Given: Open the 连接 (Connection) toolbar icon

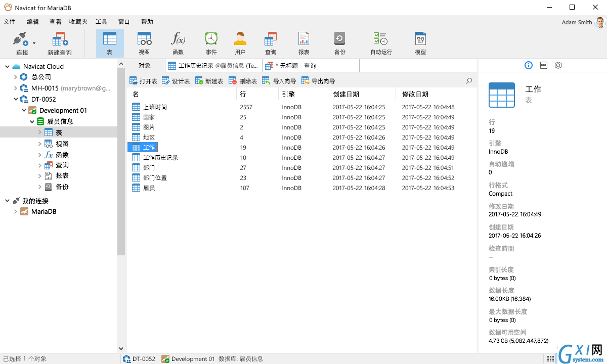Looking at the screenshot, I should click(22, 42).
